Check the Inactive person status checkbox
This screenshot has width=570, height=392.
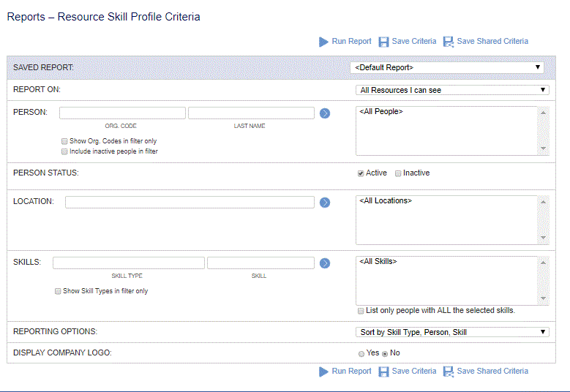398,173
